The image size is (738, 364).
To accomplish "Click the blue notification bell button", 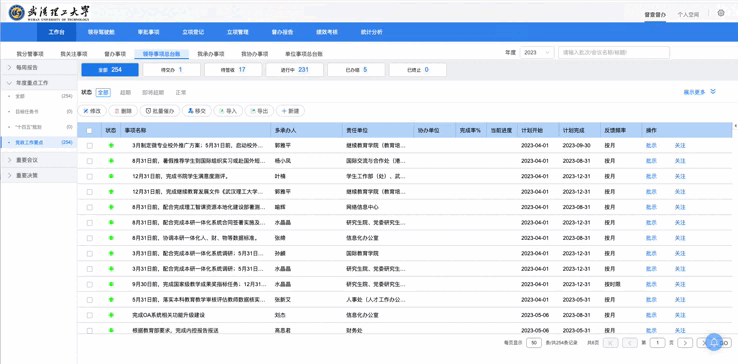I will [x=714, y=342].
